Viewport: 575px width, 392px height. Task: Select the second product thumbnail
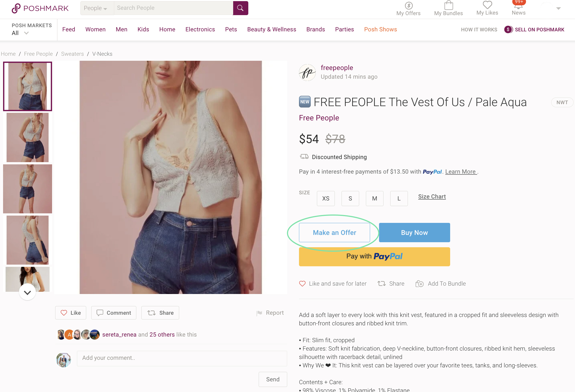[x=27, y=137]
